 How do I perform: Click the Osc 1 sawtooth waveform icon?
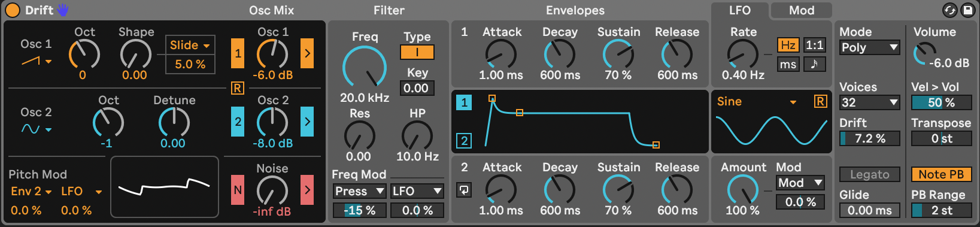point(31,60)
